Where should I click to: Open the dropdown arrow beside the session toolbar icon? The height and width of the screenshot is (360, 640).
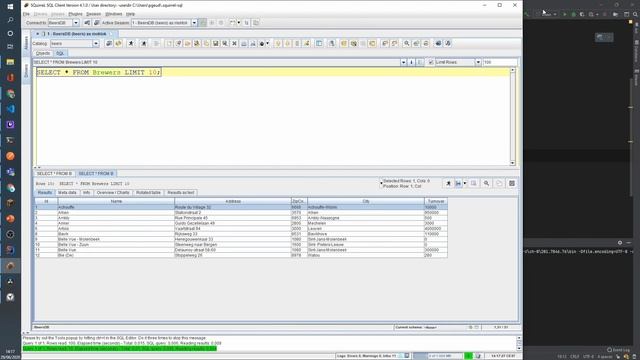tap(268, 43)
